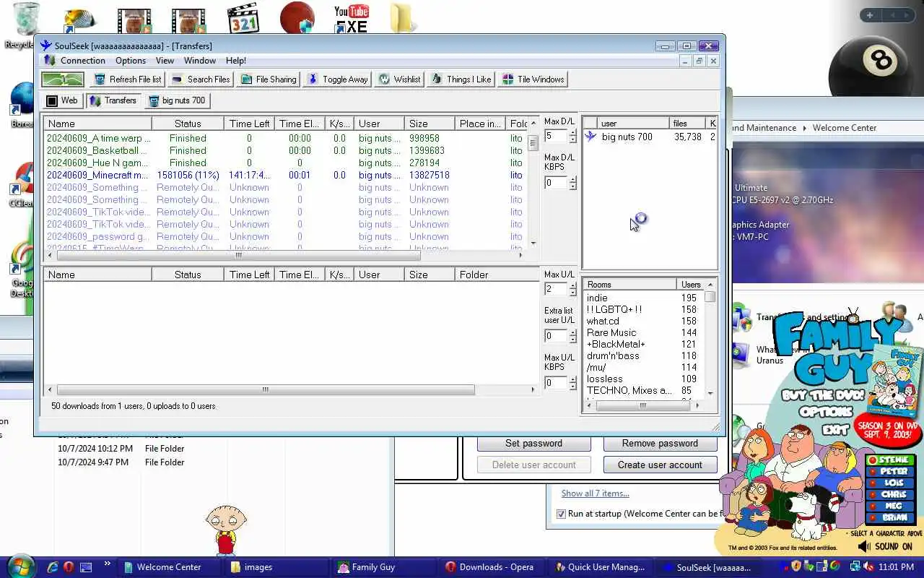The width and height of the screenshot is (924, 578).
Task: Increase the Max U/L spinner value
Action: coord(572,286)
